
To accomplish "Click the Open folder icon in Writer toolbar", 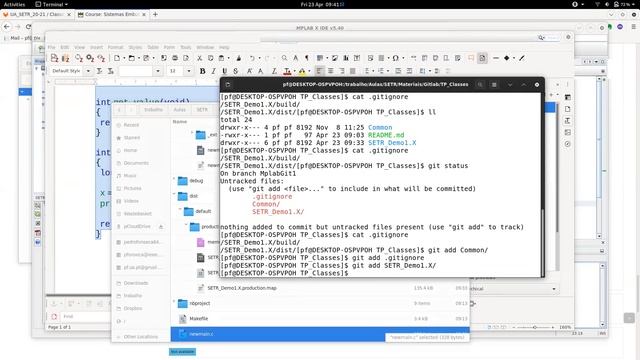I will point(131,58).
